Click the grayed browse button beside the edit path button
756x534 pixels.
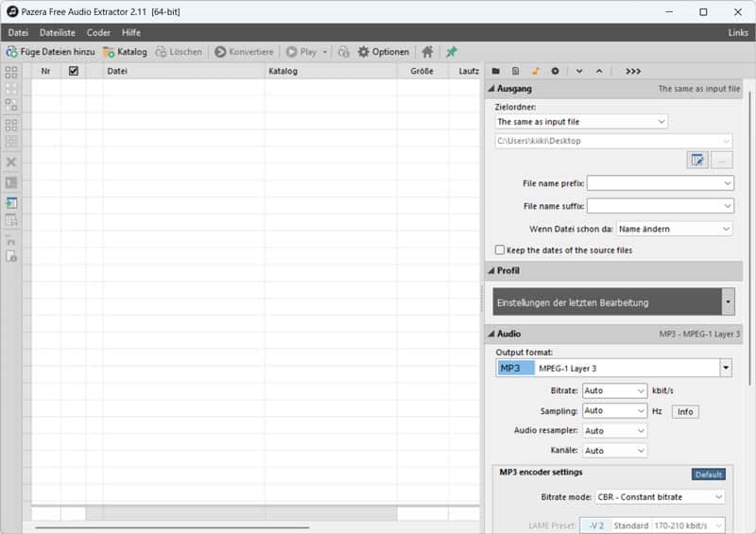pos(721,160)
